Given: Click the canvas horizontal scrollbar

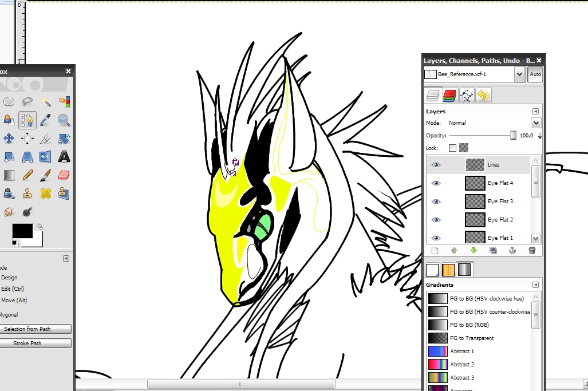Looking at the screenshot, I should 241,384.
